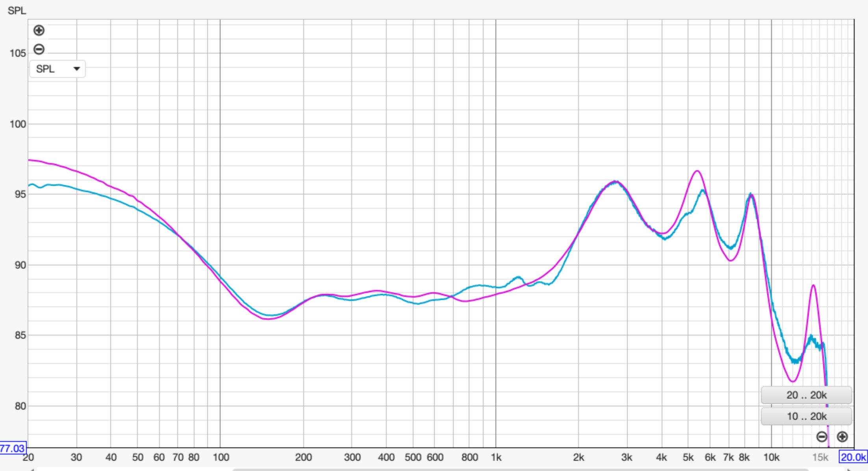868x471 pixels.
Task: Set frequency range to 20 .. 20k
Action: pos(806,395)
